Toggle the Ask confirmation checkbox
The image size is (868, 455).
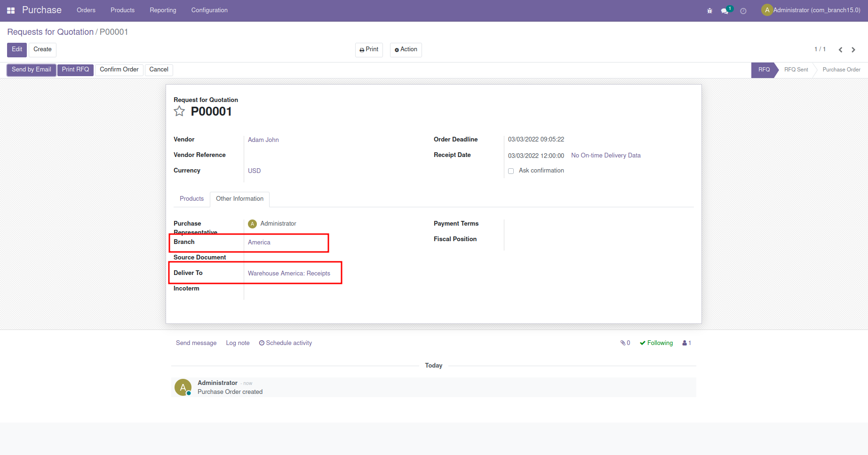pos(511,171)
